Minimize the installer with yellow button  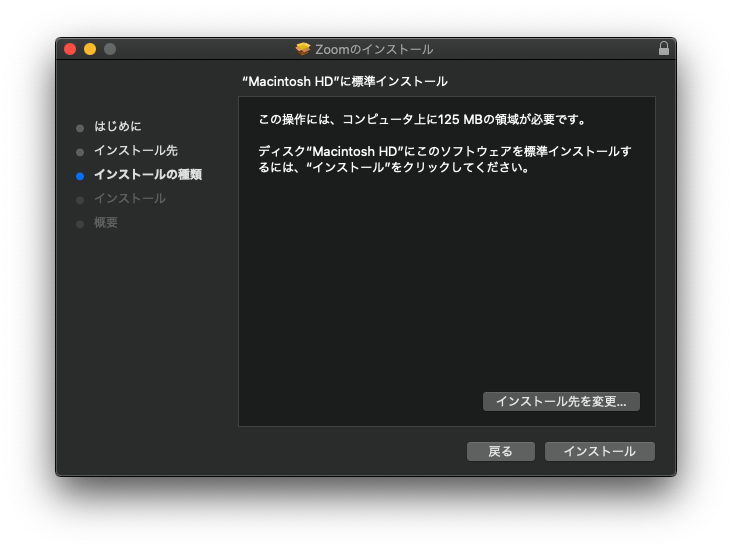90,49
